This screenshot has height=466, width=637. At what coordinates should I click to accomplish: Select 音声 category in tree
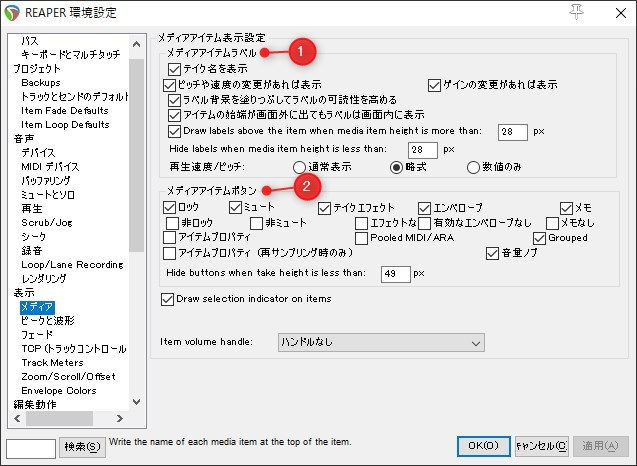pyautogui.click(x=24, y=139)
